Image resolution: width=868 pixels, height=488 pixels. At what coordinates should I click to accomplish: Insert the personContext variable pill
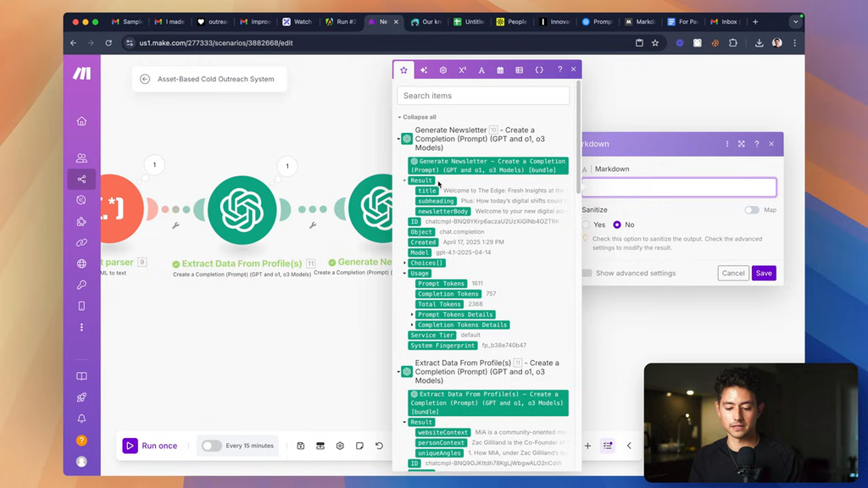[x=441, y=442]
